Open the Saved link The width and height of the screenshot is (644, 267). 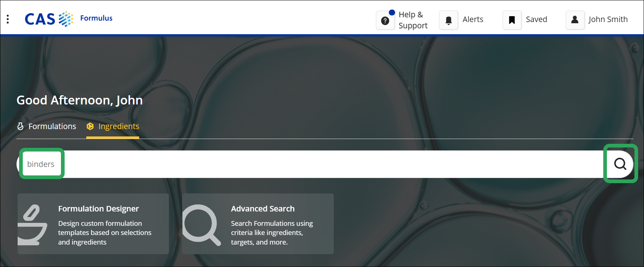pyautogui.click(x=536, y=19)
